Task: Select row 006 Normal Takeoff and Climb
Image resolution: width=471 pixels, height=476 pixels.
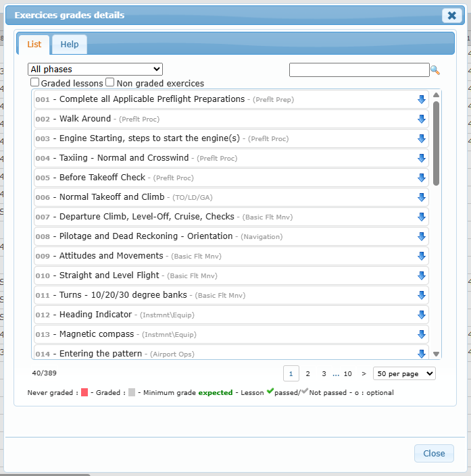Action: pyautogui.click(x=231, y=197)
